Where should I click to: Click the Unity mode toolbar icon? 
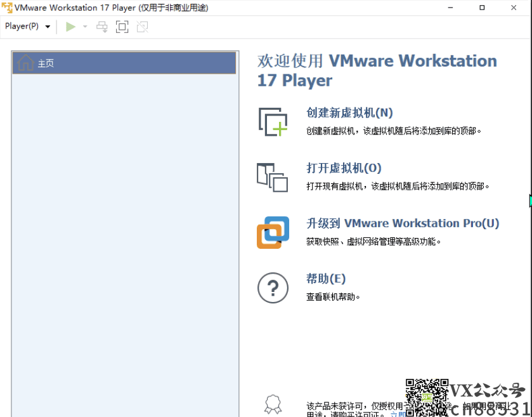pyautogui.click(x=143, y=27)
